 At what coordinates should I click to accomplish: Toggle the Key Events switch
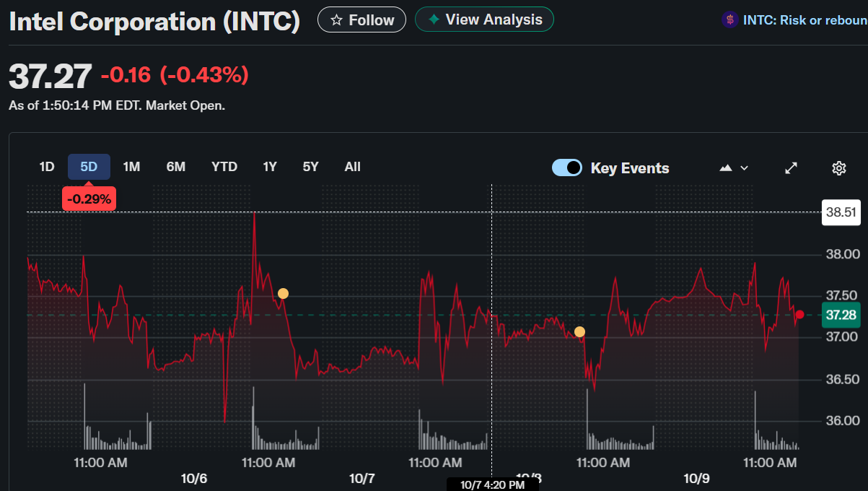(x=567, y=168)
